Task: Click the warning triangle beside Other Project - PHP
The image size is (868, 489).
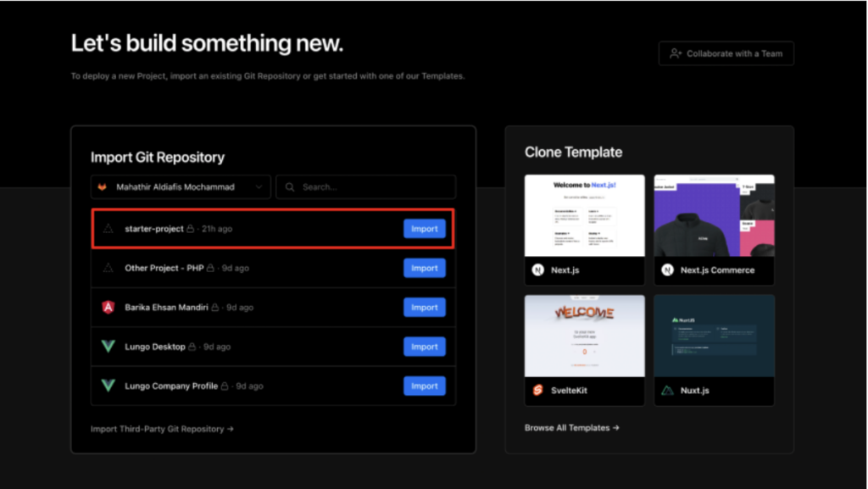Action: point(107,268)
